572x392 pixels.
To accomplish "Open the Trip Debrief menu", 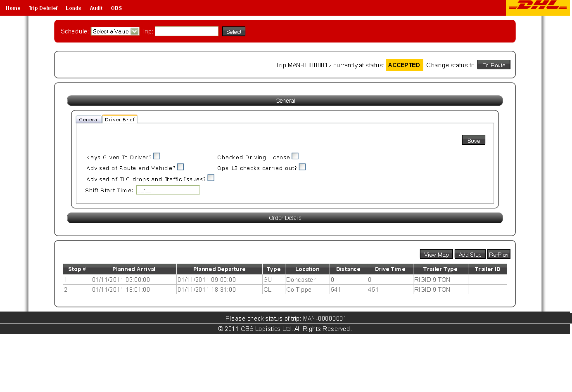I will pos(43,8).
